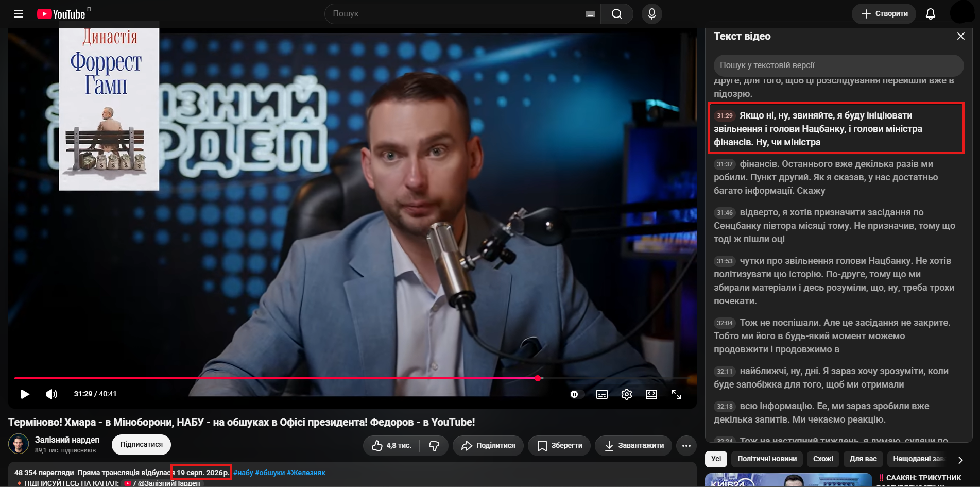980x487 pixels.
Task: Click the magnifier search button
Action: pyautogui.click(x=616, y=14)
